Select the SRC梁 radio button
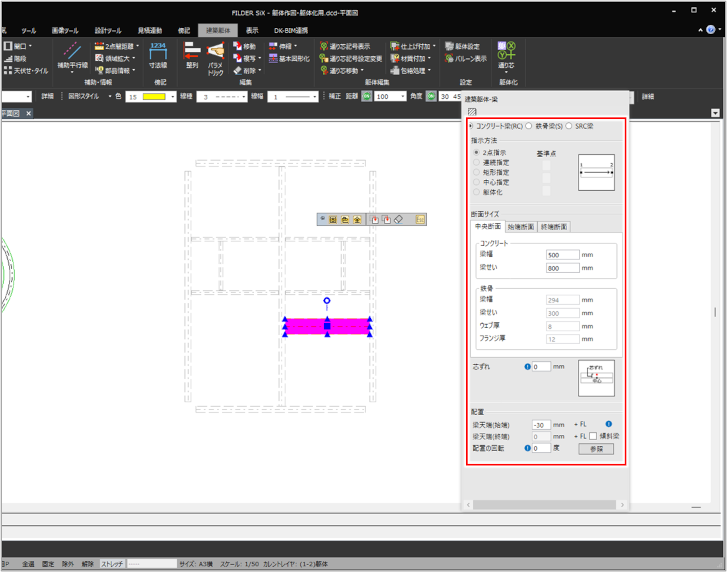Viewport: 727px width, 572px height. [x=570, y=126]
